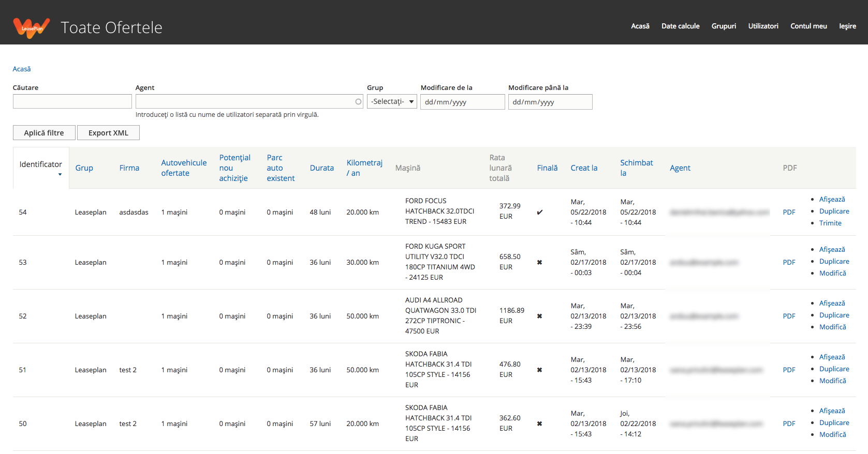The width and height of the screenshot is (868, 454).
Task: Focus the Căutare search field
Action: pos(72,101)
